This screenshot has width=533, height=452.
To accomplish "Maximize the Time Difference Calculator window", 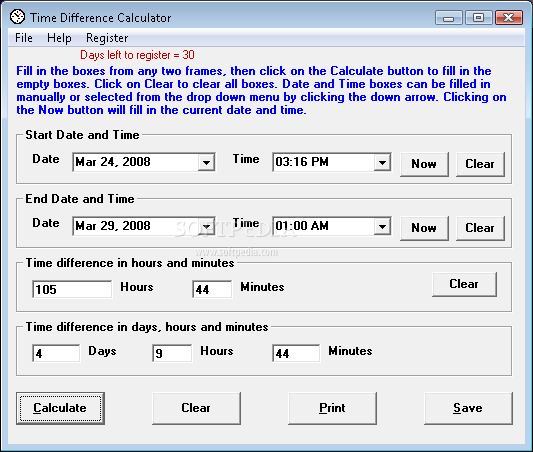I will 479,18.
